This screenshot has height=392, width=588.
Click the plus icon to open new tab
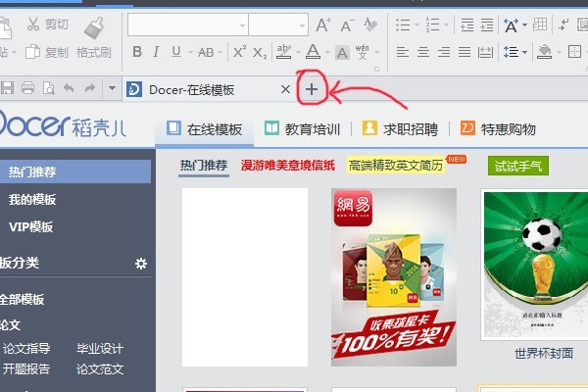[x=311, y=89]
